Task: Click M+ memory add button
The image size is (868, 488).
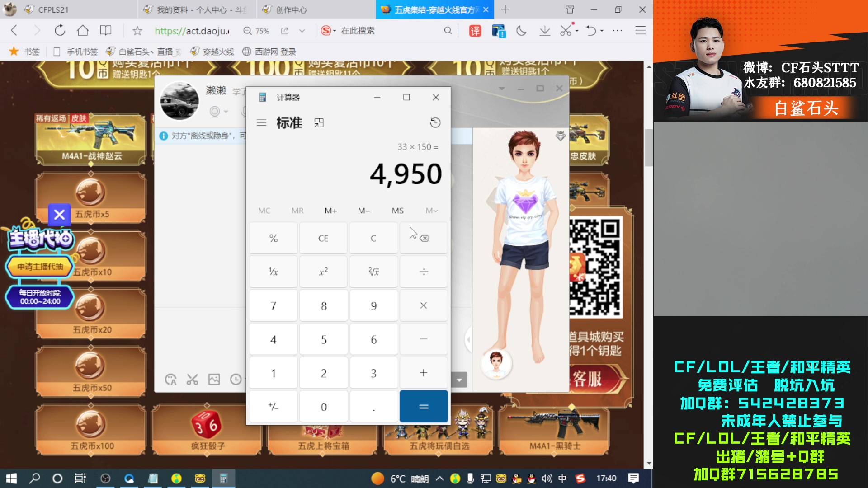Action: (x=330, y=211)
